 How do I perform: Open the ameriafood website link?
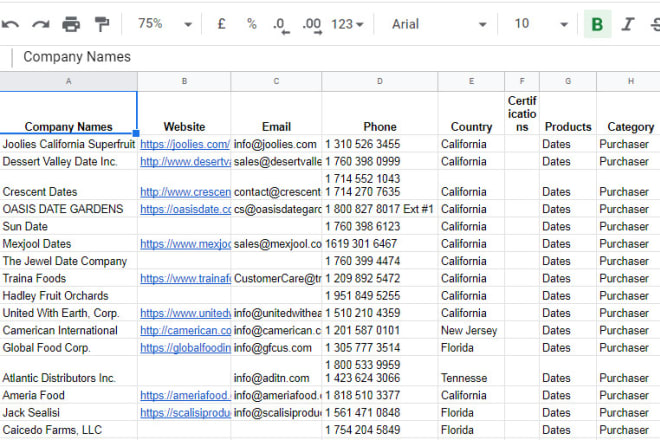point(185,395)
